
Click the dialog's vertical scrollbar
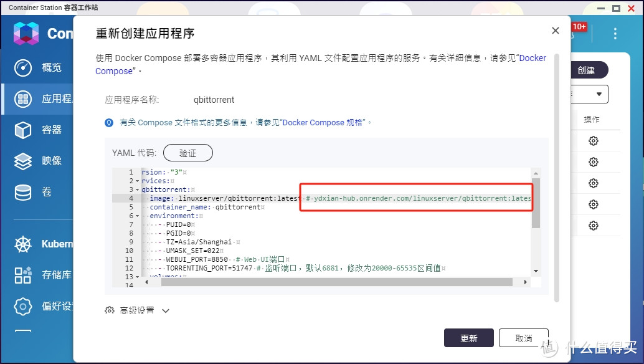coord(557,178)
